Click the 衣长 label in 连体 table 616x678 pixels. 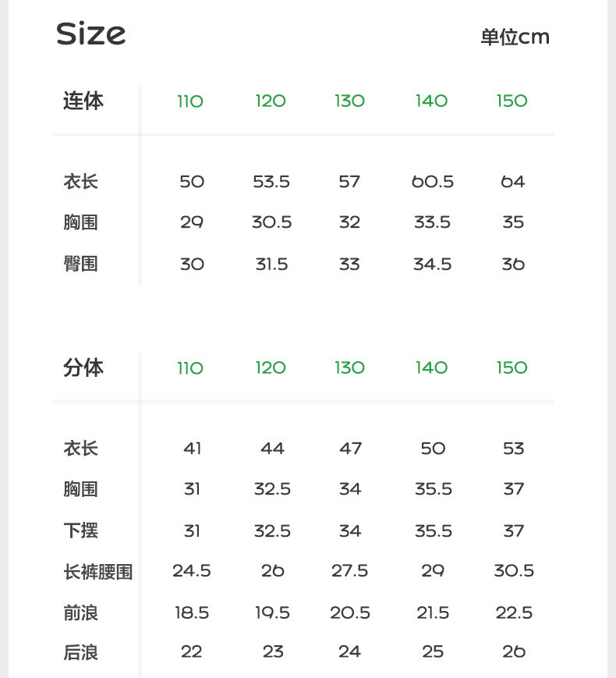pos(80,183)
